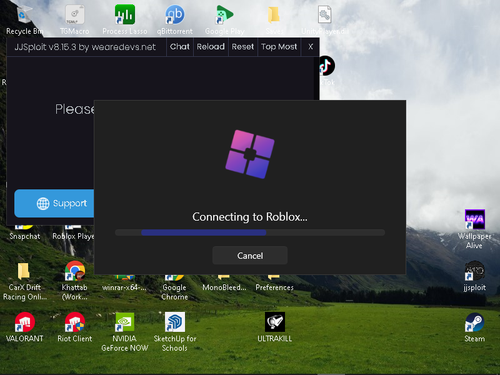Launch TGMacro from the desktop

point(75,19)
